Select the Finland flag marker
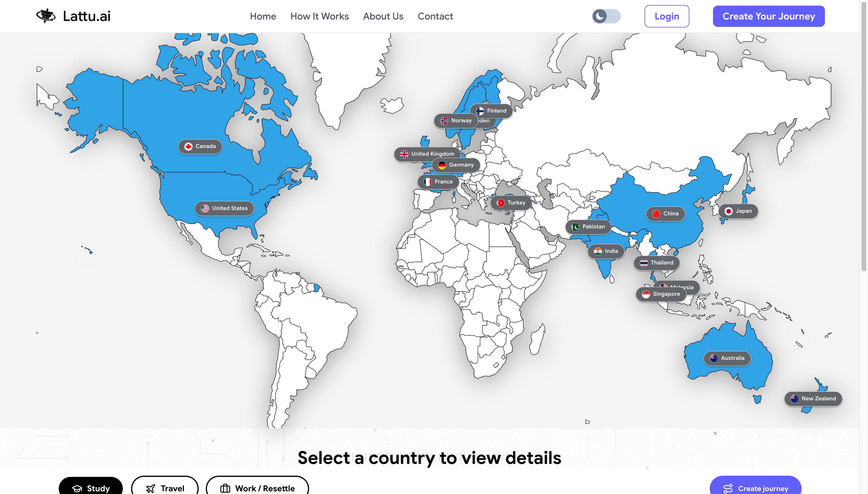This screenshot has width=868, height=494. click(x=491, y=111)
